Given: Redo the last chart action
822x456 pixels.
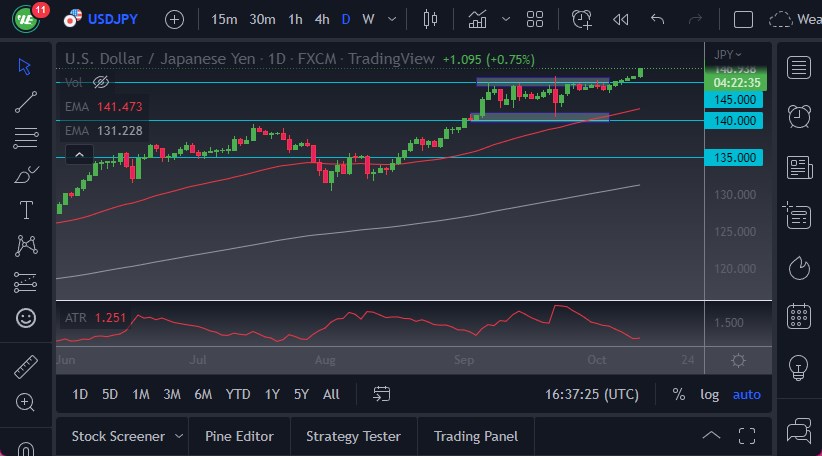Looking at the screenshot, I should pyautogui.click(x=695, y=19).
